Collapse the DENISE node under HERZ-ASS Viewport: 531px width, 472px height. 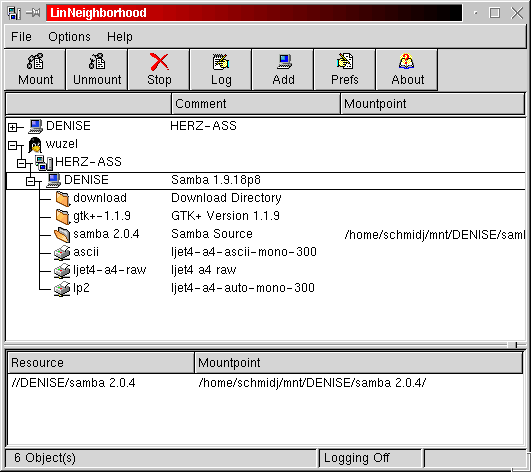(x=30, y=182)
